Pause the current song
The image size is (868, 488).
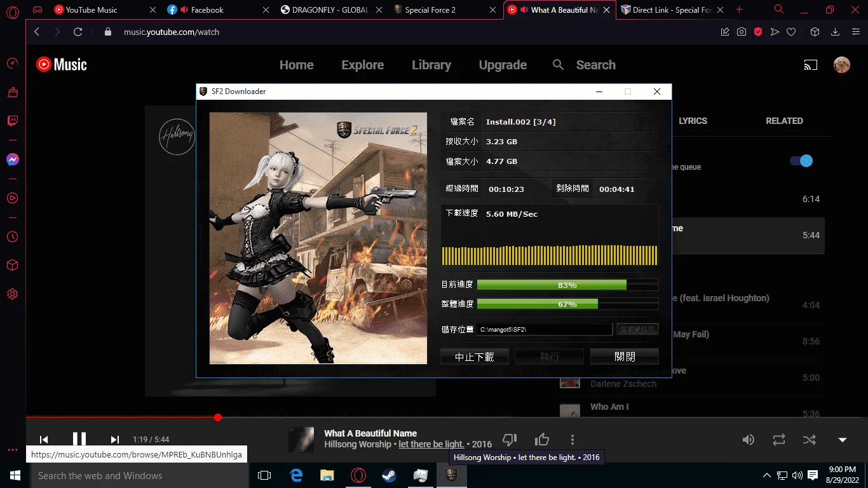(79, 439)
